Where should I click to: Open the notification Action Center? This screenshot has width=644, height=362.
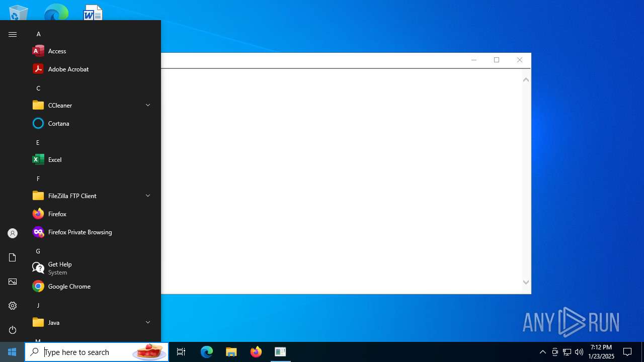click(627, 352)
